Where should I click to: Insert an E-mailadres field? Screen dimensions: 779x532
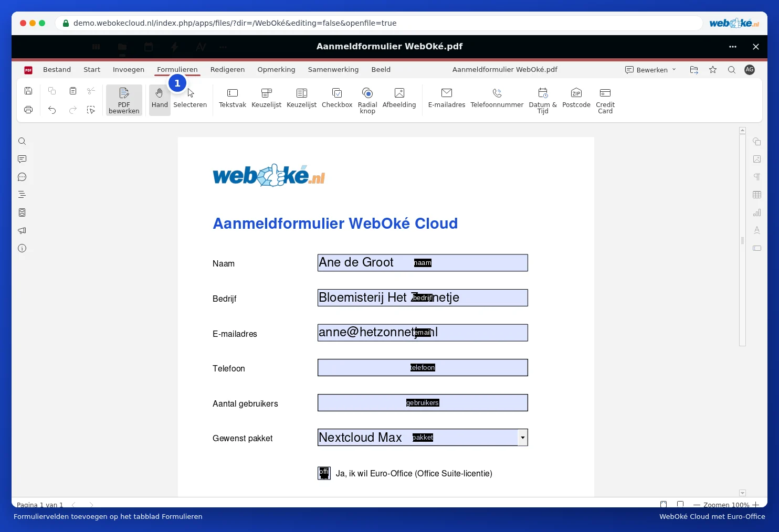[447, 99]
